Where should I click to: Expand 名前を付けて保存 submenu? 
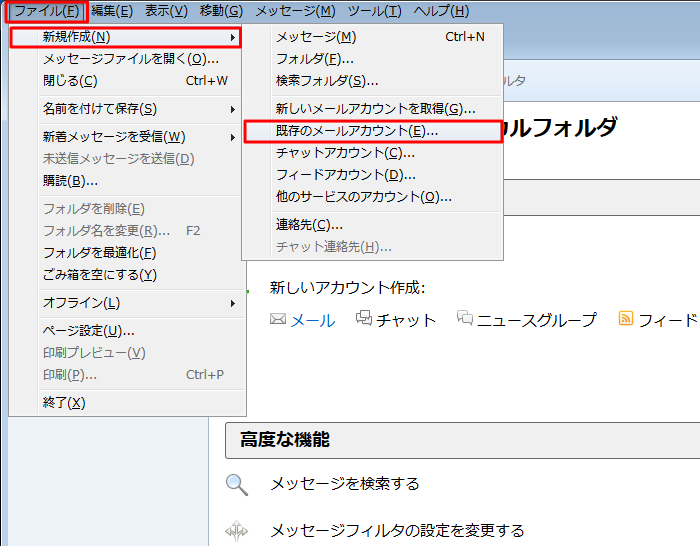pos(233,109)
